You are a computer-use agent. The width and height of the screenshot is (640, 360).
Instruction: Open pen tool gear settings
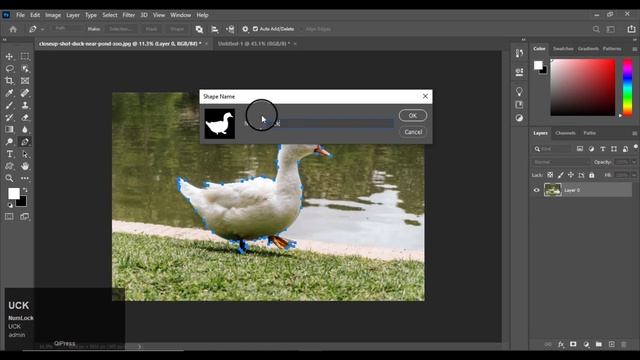(245, 29)
